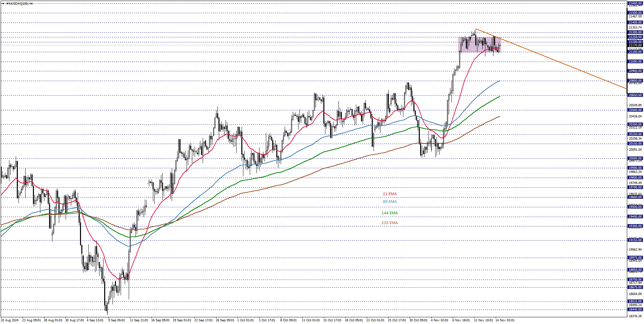
Task: Click the 21353.74 price scale value
Action: (635, 28)
